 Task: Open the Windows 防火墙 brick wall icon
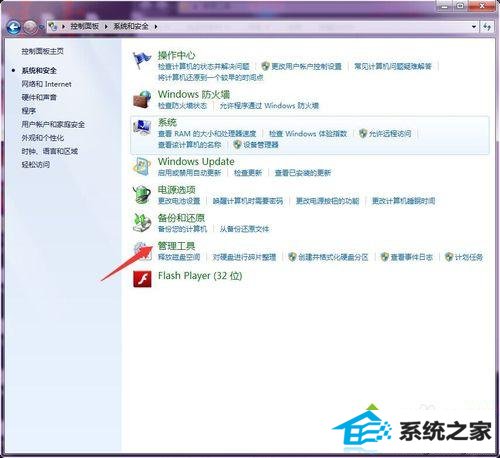point(142,99)
